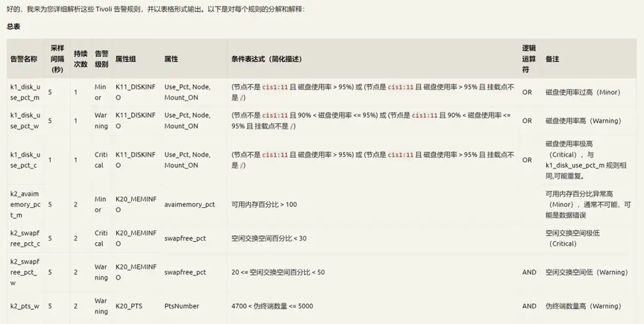Click Use_Pct, Node, Mount_ON in k1_disk_use_pct_w row
This screenshot has width=644, height=324.
point(188,121)
